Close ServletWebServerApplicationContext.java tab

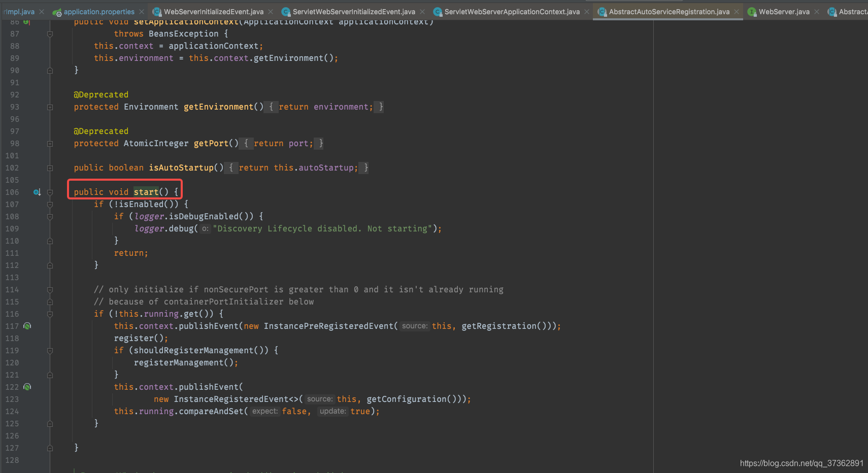coord(587,12)
